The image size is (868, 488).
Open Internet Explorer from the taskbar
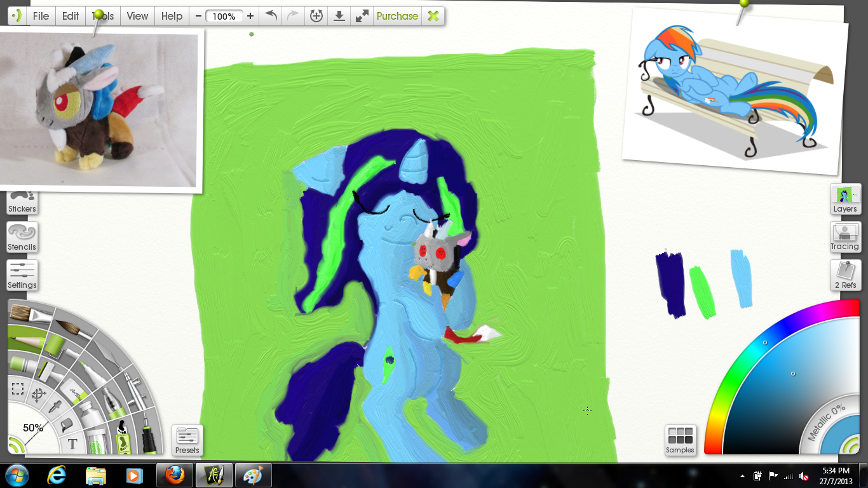tap(57, 475)
